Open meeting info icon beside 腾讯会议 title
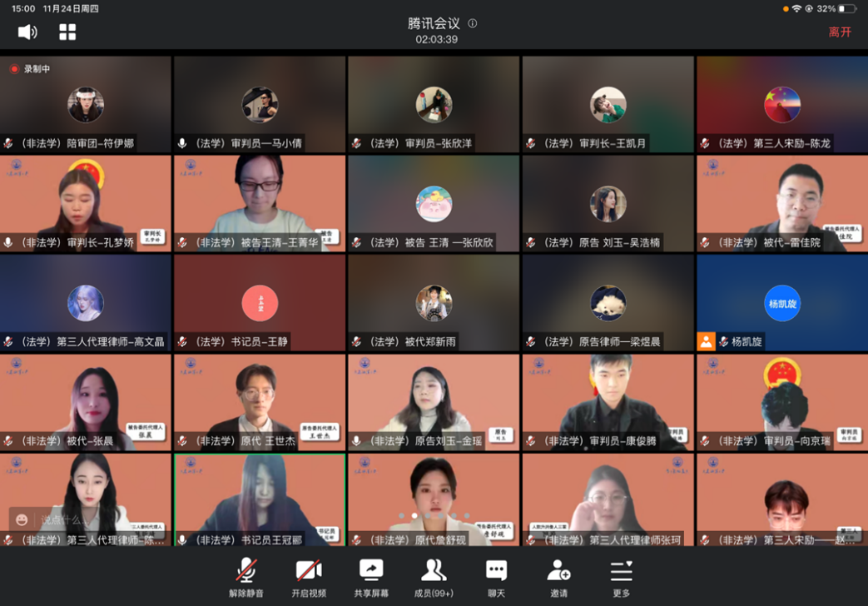This screenshot has height=606, width=868. tap(473, 23)
